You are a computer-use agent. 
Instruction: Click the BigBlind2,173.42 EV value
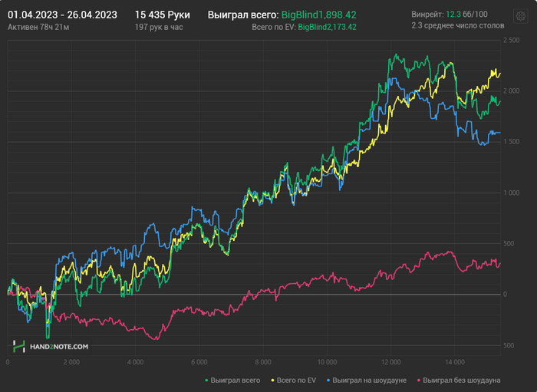click(327, 27)
